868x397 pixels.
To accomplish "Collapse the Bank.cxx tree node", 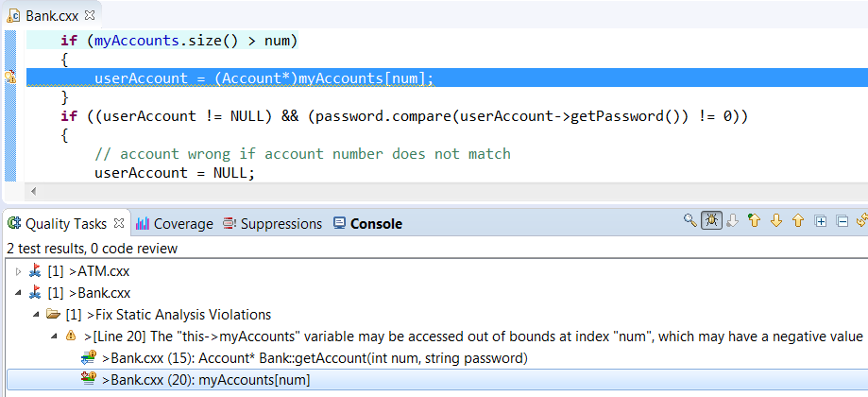I will coord(18,293).
